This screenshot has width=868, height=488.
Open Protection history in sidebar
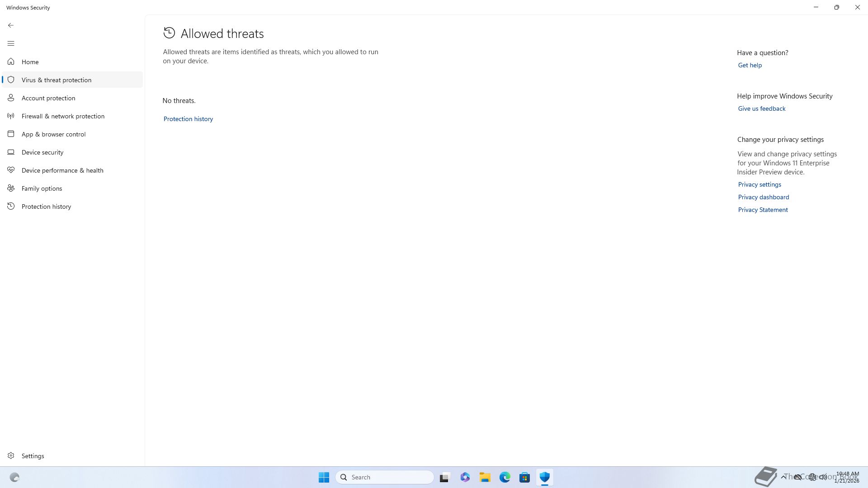point(46,206)
